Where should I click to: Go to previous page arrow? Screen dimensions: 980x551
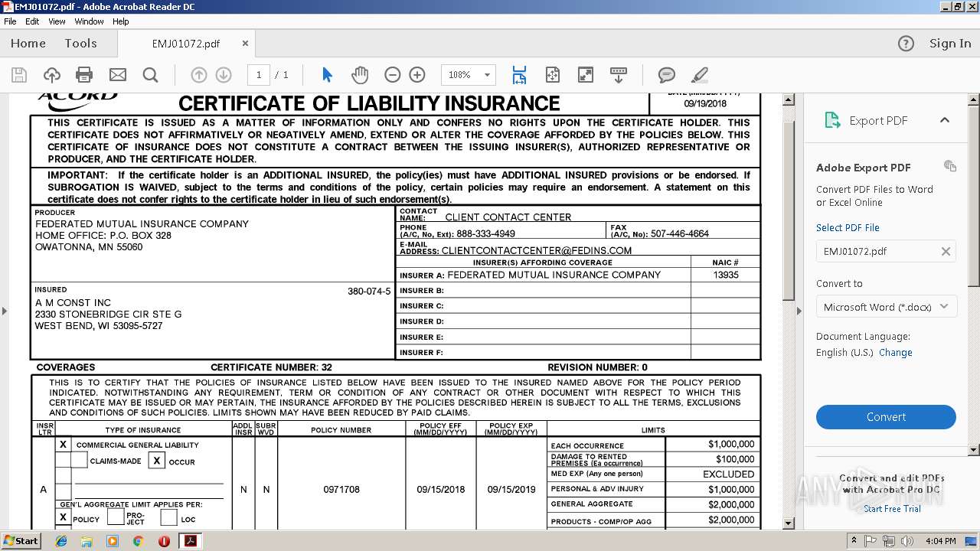(198, 74)
